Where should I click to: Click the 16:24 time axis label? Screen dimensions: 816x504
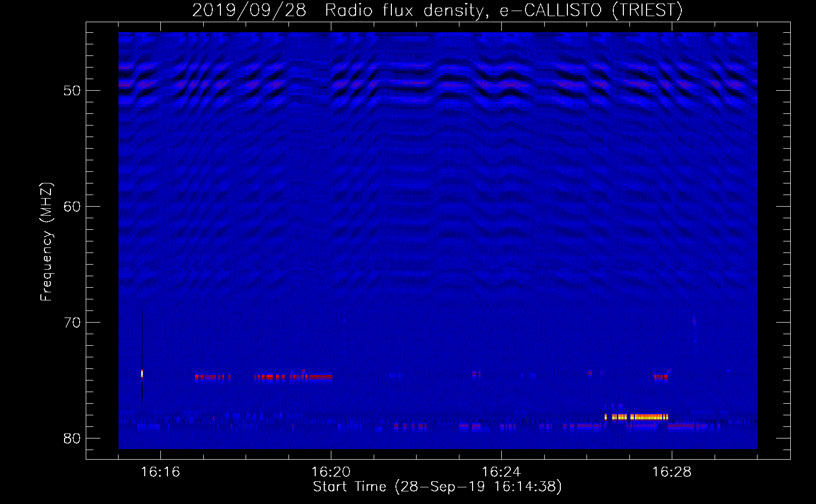501,472
